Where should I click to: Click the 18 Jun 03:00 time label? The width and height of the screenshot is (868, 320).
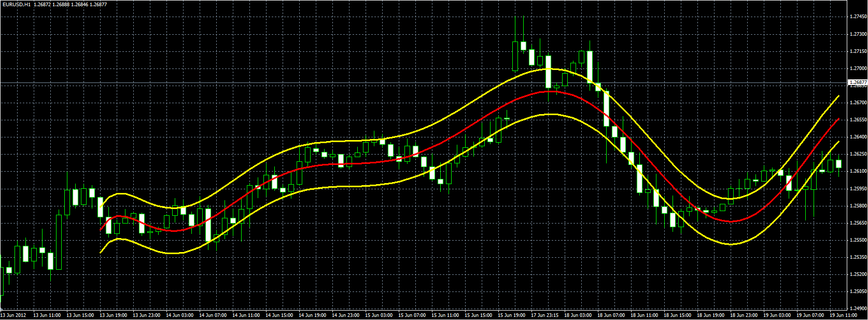pos(578,315)
